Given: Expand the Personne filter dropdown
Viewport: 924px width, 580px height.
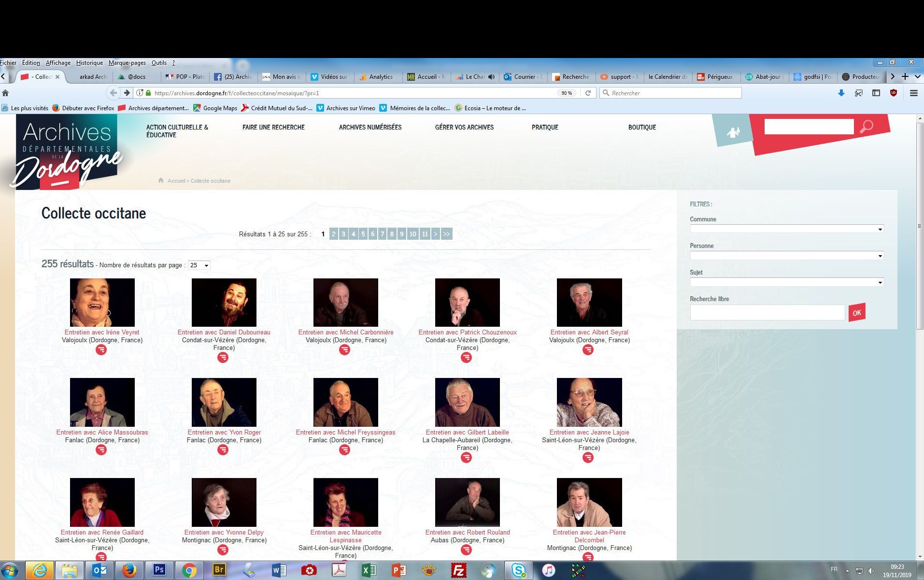Looking at the screenshot, I should [x=786, y=256].
